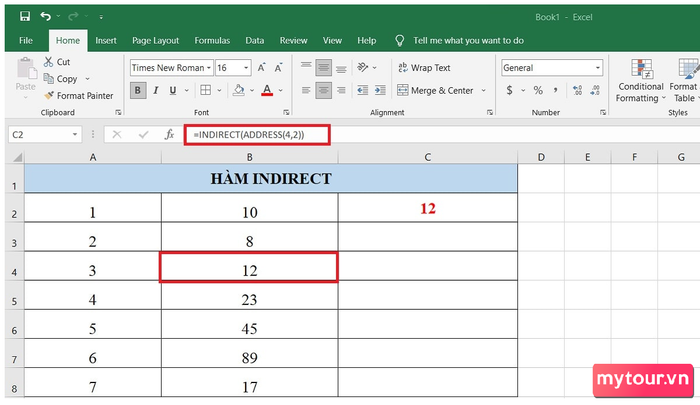
Task: Switch to the Insert tab
Action: point(106,41)
